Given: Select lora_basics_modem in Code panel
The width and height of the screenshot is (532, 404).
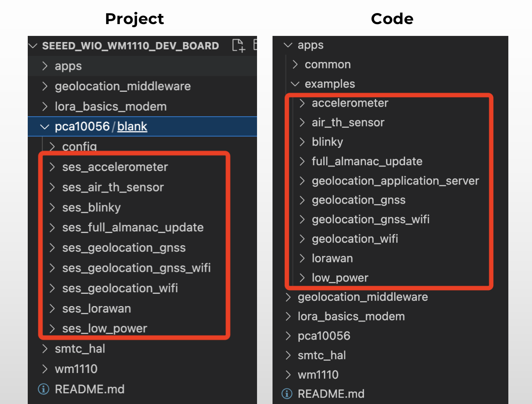Looking at the screenshot, I should 351,317.
